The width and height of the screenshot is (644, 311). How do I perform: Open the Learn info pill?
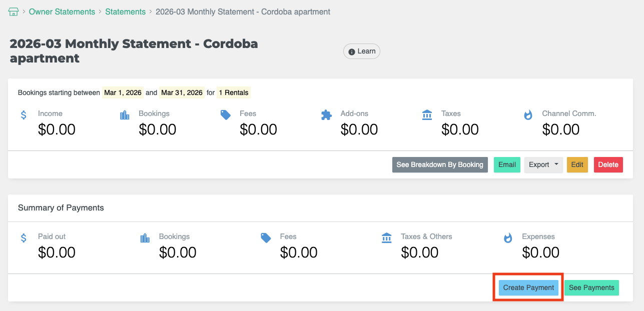pyautogui.click(x=361, y=51)
